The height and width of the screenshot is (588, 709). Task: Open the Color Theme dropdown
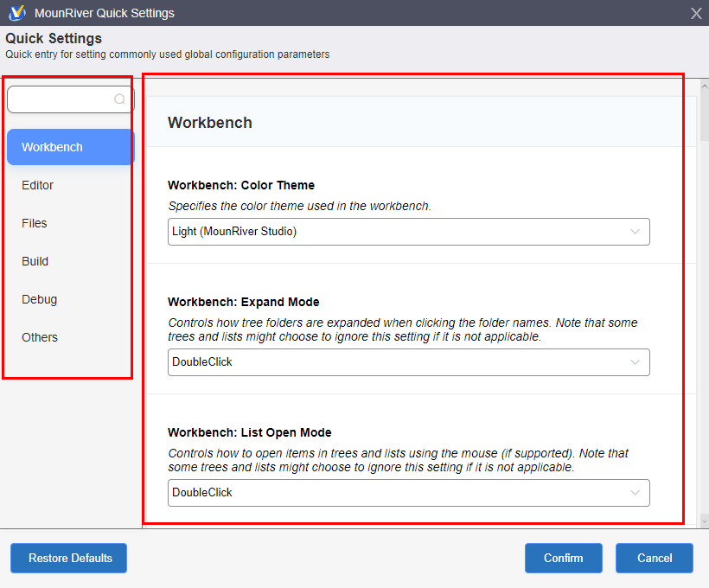(409, 232)
